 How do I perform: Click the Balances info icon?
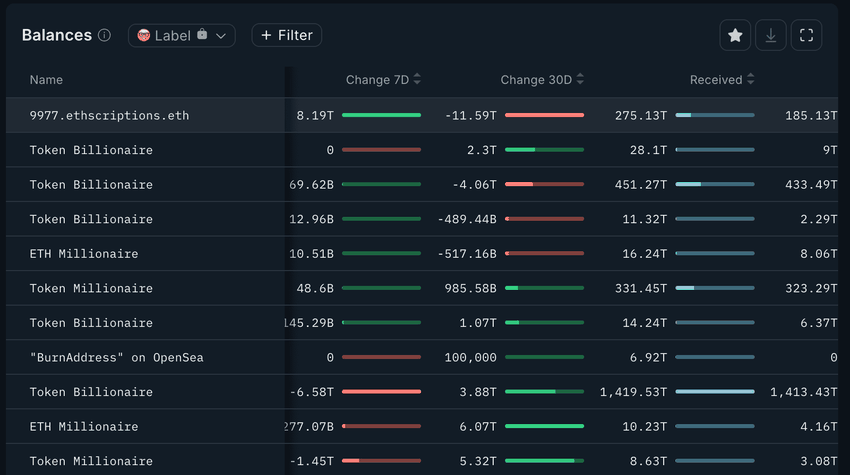(x=104, y=35)
